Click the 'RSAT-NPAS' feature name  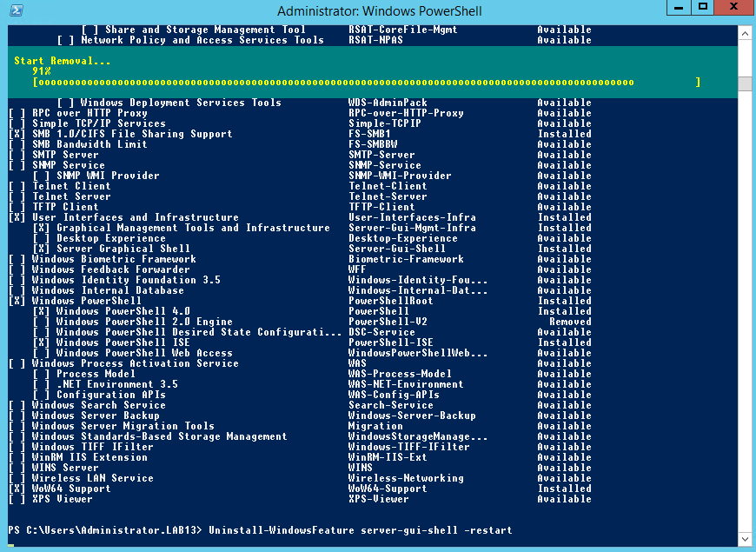pos(375,40)
